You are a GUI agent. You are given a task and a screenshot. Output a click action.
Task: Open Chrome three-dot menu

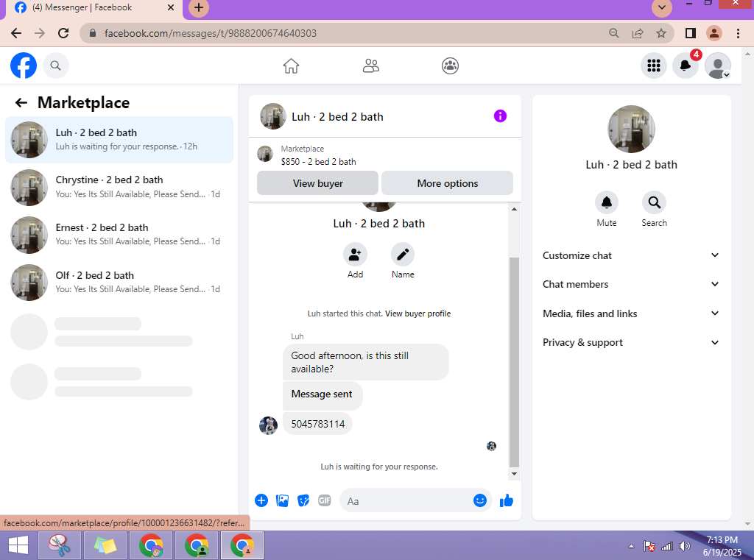point(738,33)
